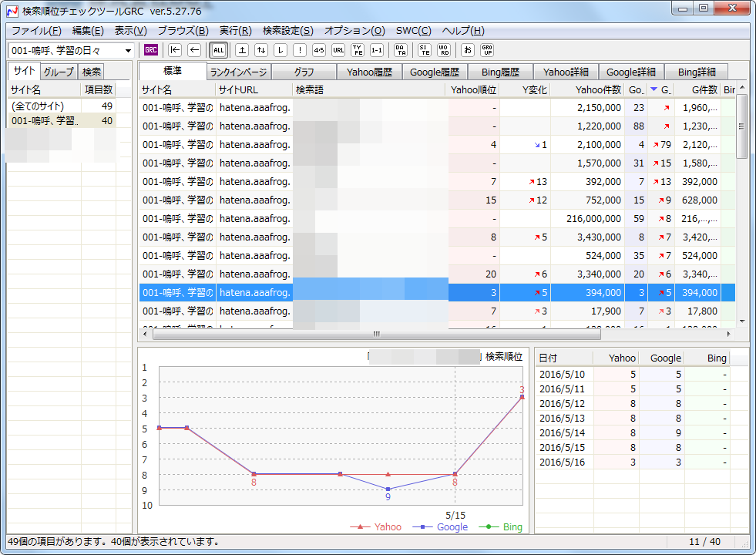756x555 pixels.
Task: Open the 編集(E) menu
Action: pyautogui.click(x=88, y=31)
